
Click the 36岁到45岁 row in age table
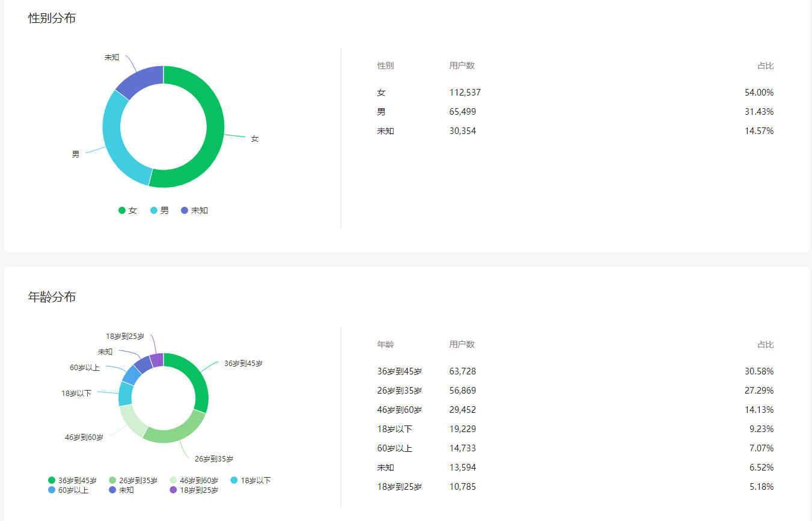point(576,371)
